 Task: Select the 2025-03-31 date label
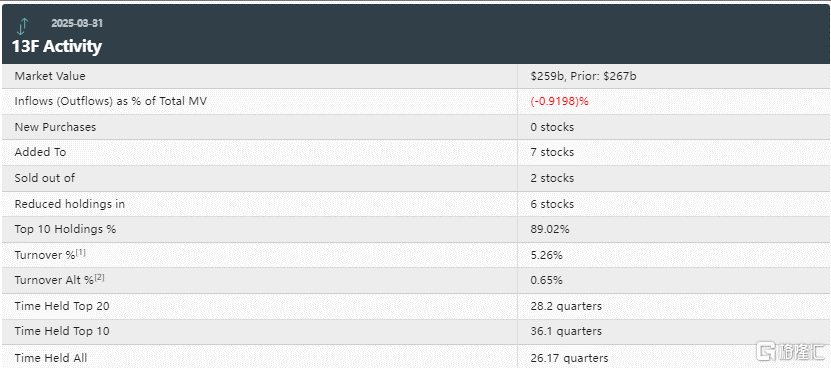77,24
